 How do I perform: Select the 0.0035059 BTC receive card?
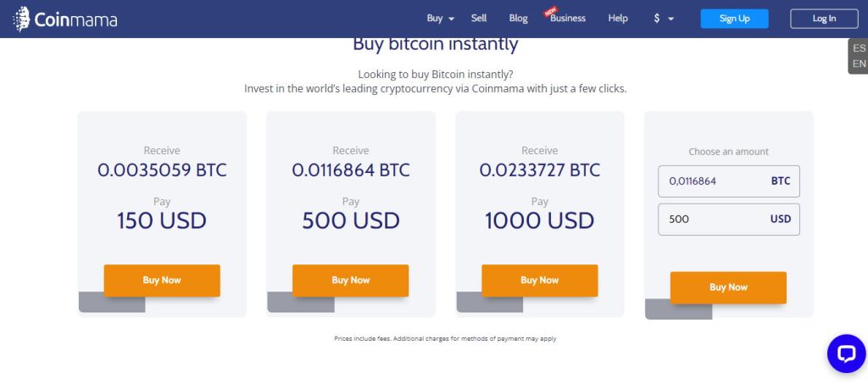pos(162,214)
